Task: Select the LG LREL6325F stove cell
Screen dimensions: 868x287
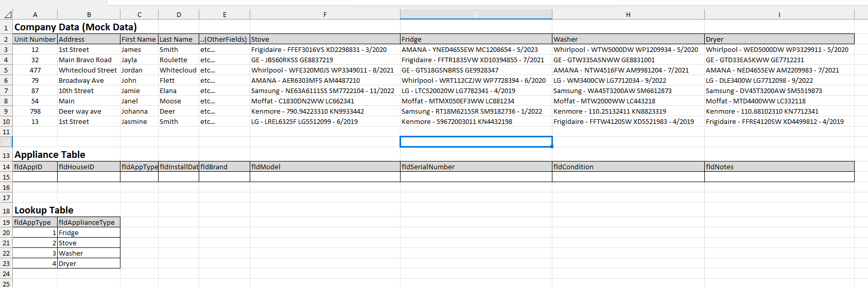Action: tap(325, 121)
